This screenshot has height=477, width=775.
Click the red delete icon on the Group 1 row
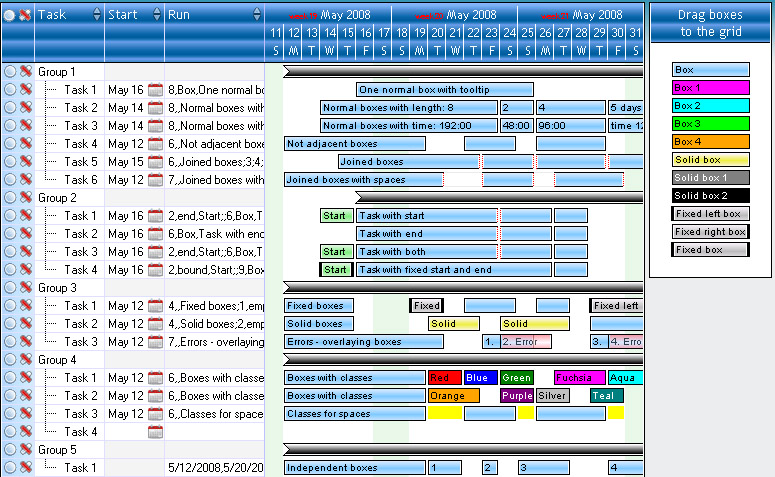tap(25, 72)
